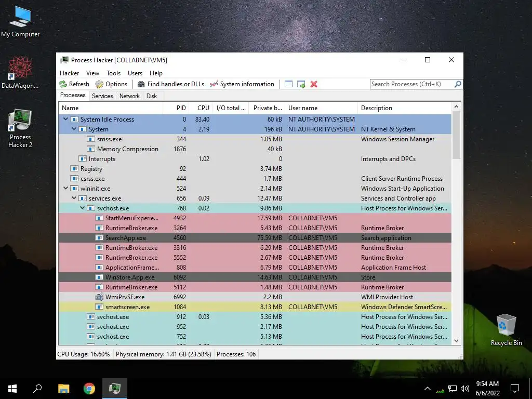This screenshot has height=399, width=532.
Task: Open the Options gear icon
Action: tap(99, 84)
